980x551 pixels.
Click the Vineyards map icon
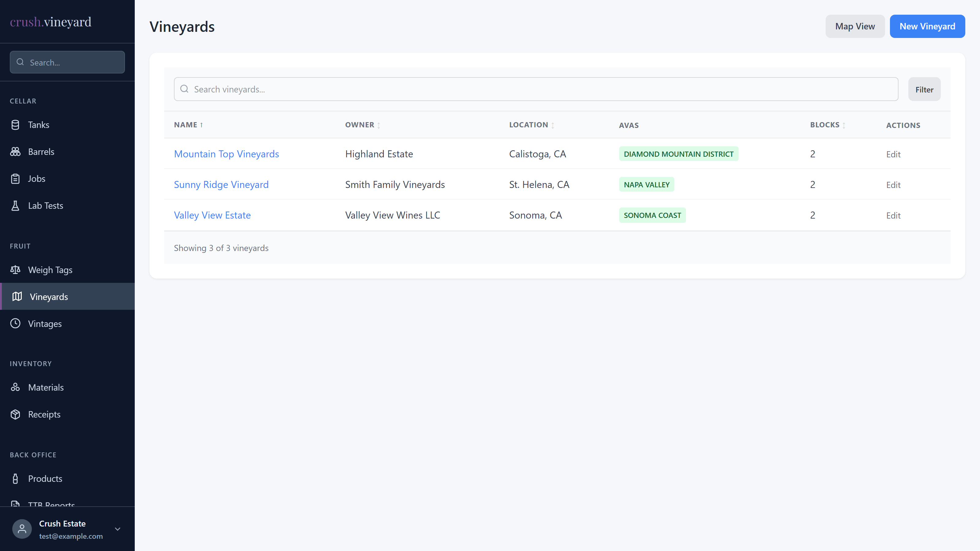(17, 297)
